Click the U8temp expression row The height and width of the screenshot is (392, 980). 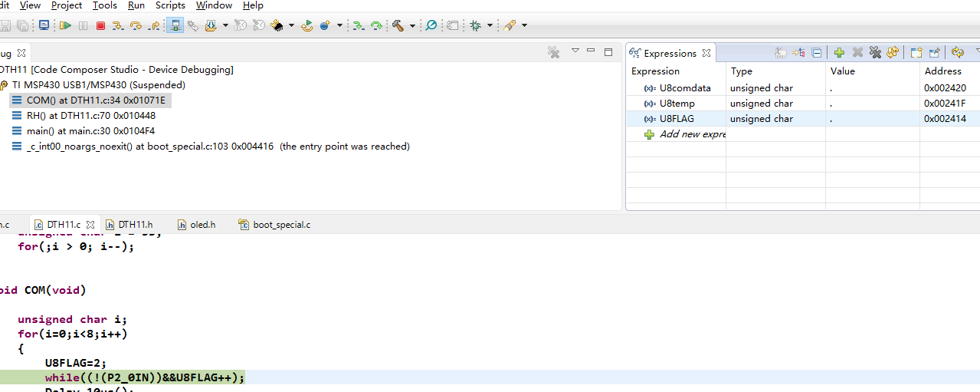click(x=803, y=104)
